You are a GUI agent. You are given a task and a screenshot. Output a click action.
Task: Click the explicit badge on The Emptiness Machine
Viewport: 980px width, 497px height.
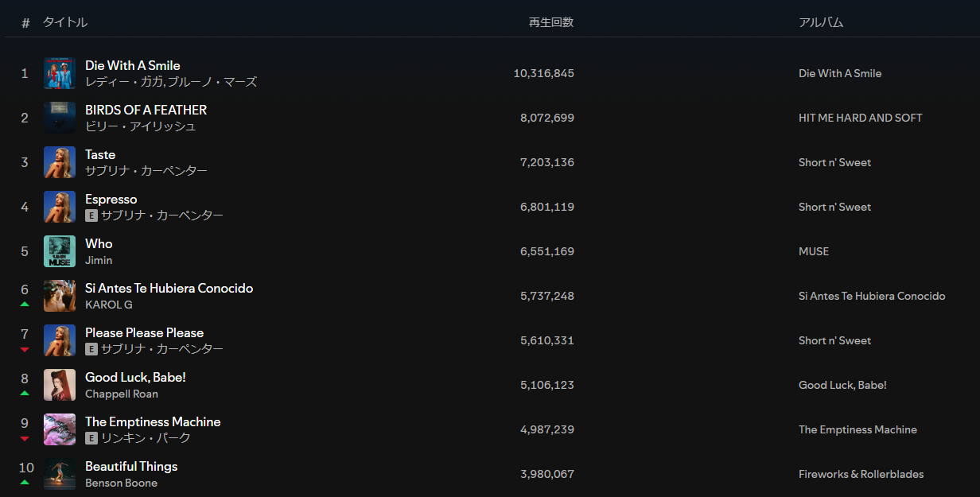pos(91,438)
